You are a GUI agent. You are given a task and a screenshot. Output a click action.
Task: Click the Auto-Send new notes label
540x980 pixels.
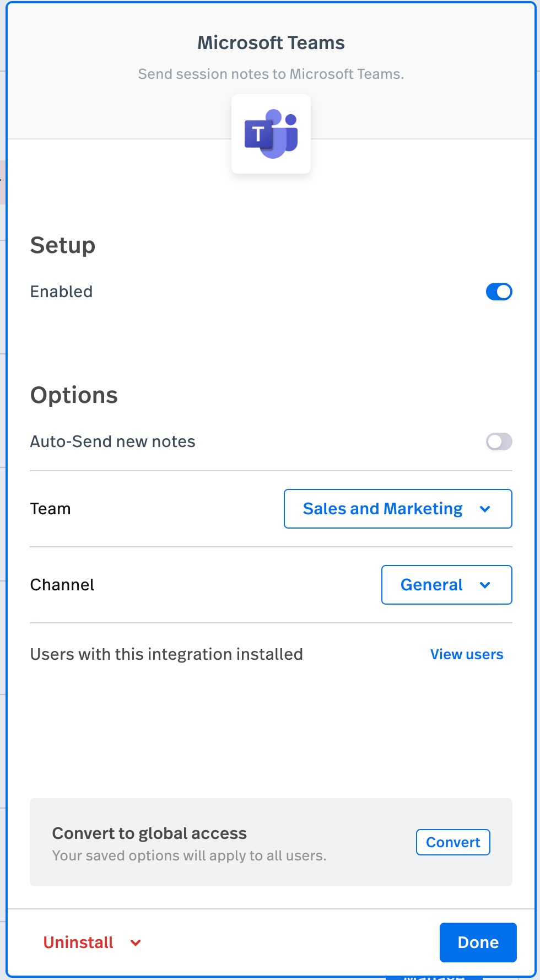click(x=113, y=441)
